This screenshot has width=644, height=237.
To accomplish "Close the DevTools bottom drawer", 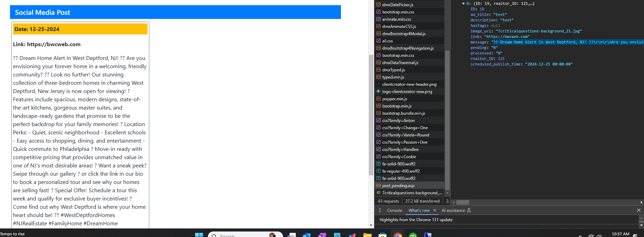I will point(638,210).
